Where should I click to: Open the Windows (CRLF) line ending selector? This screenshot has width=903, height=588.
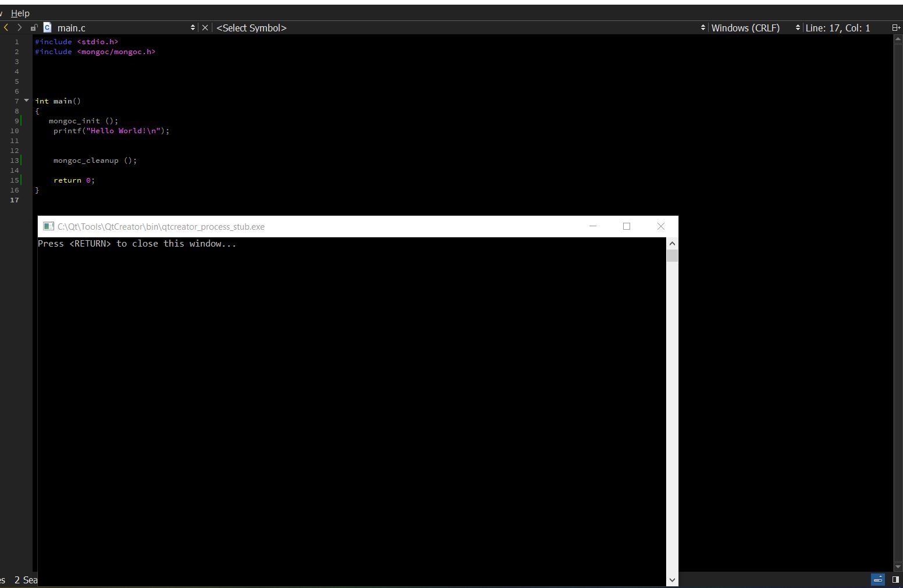click(x=745, y=28)
